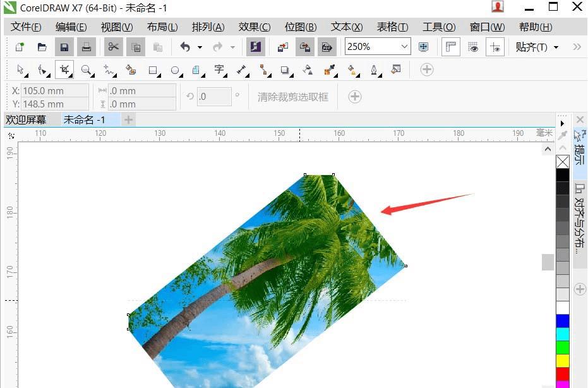Click the New document icon
The height and width of the screenshot is (388, 588).
20,47
